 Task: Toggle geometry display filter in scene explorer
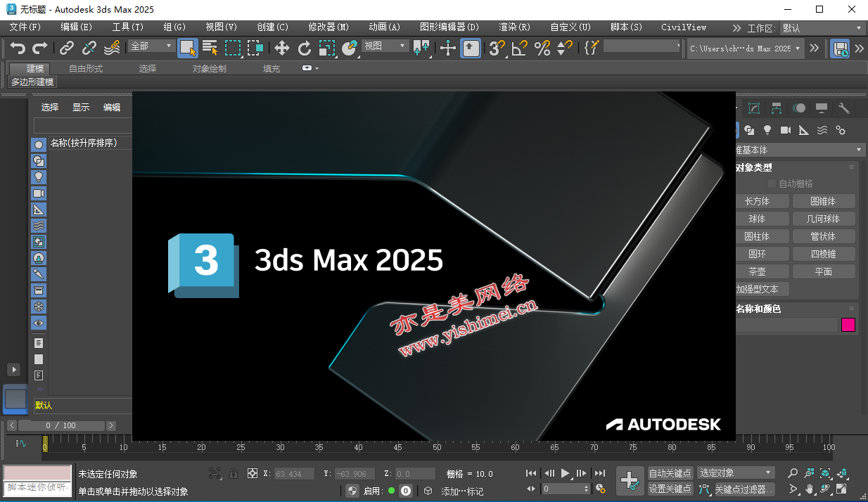[x=39, y=144]
